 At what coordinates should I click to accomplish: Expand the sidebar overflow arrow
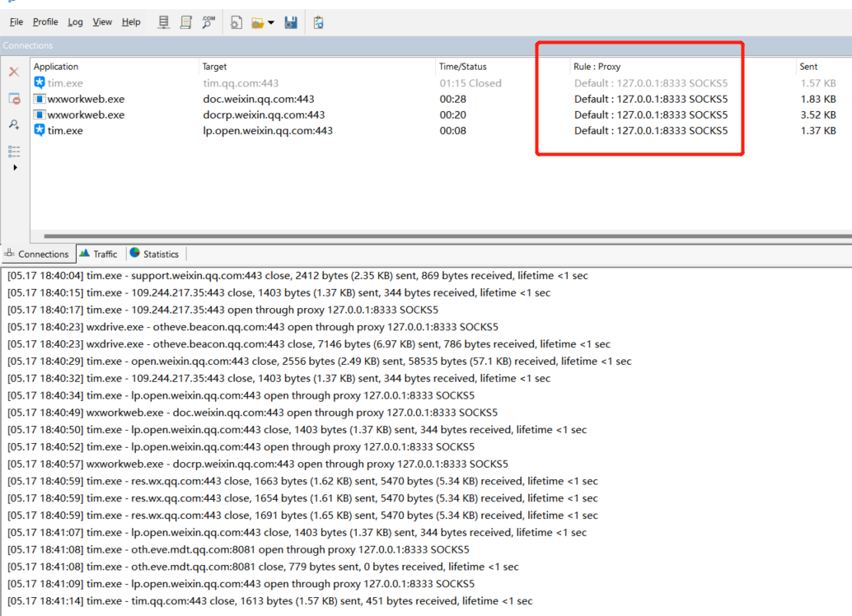[14, 168]
